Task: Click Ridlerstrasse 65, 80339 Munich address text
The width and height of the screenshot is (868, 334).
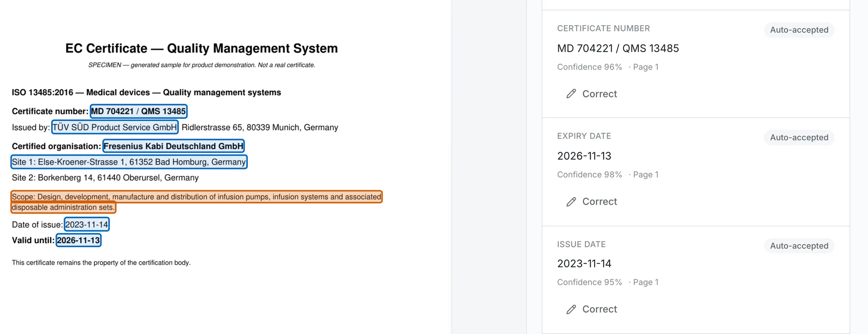Action: [260, 127]
